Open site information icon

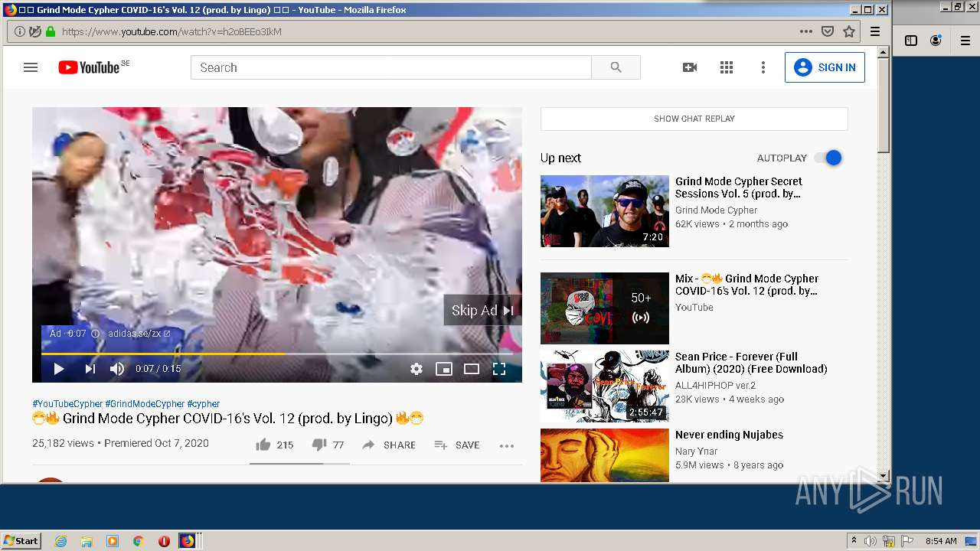coord(20,31)
